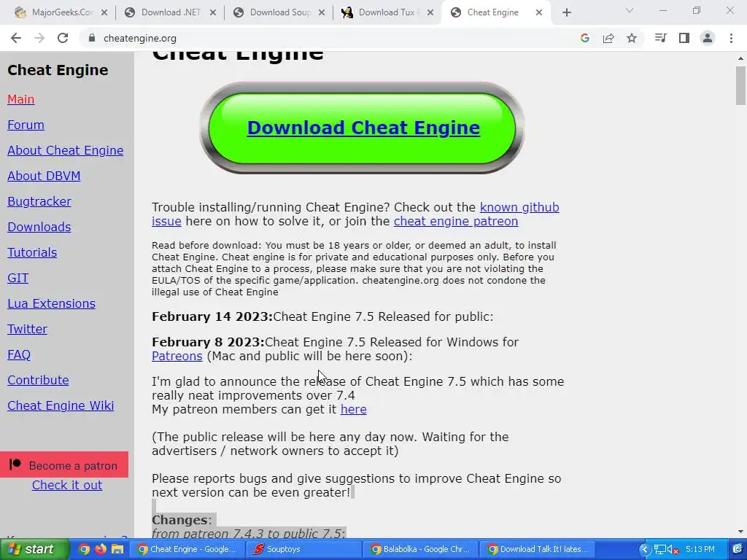
Task: Open the GIT link
Action: tap(18, 278)
